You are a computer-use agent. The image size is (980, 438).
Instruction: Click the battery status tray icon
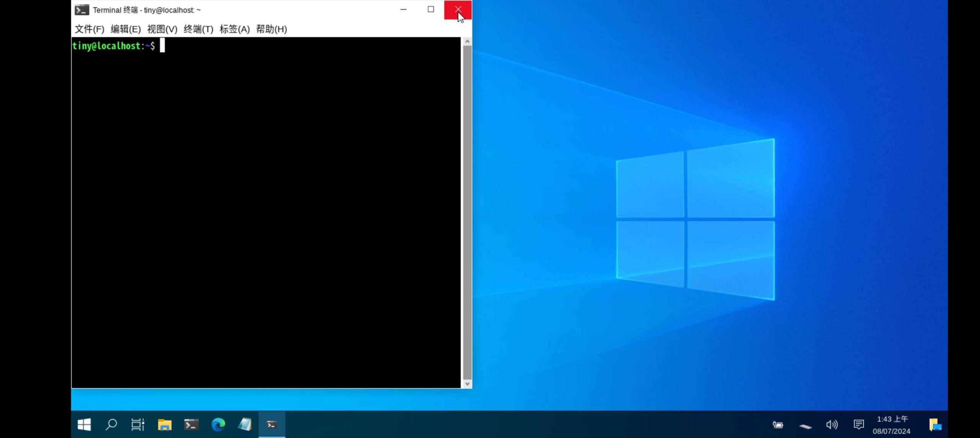pyautogui.click(x=777, y=425)
